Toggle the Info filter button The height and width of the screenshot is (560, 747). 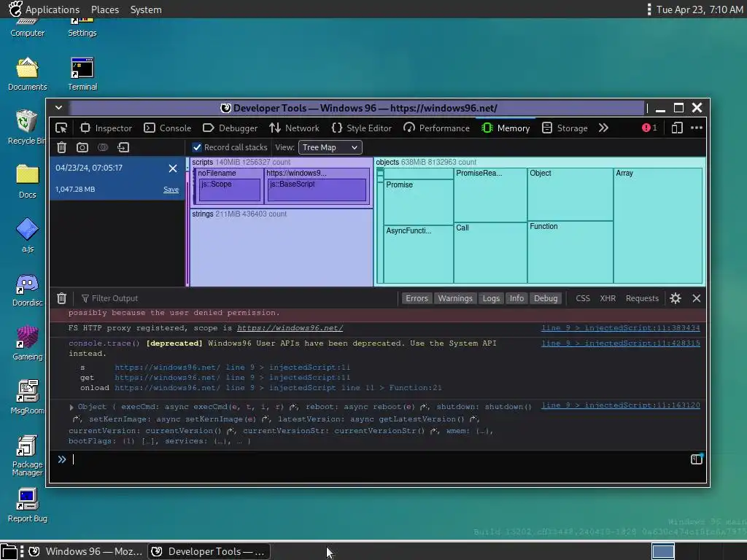(516, 298)
